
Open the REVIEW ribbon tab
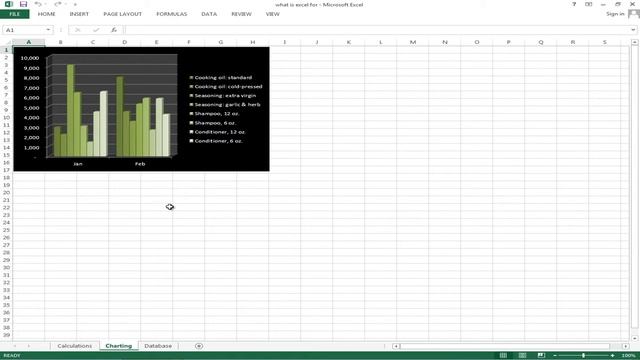tap(241, 14)
